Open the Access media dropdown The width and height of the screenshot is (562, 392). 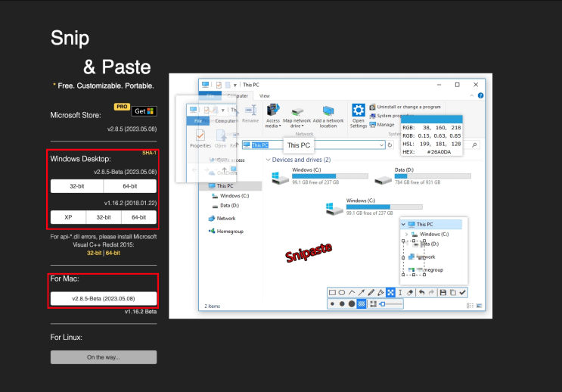(x=273, y=117)
